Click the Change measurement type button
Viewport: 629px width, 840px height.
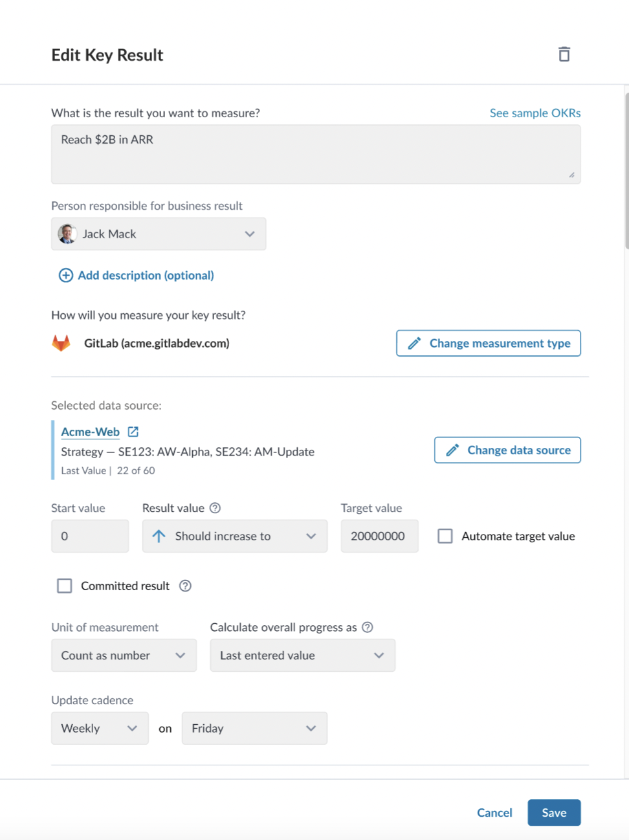point(489,343)
